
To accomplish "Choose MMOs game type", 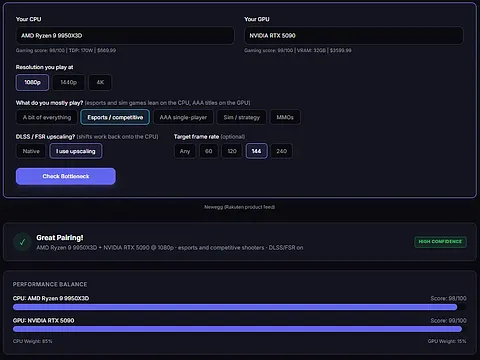I will (x=285, y=117).
